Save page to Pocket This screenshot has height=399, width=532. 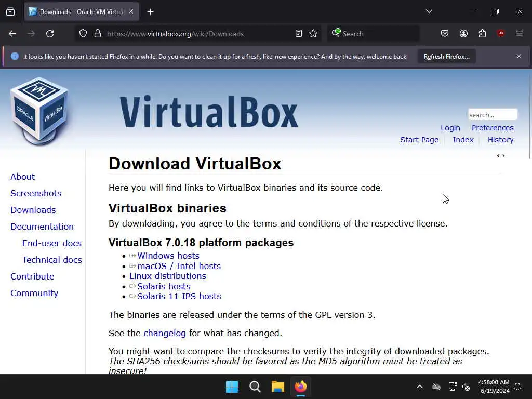point(445,34)
